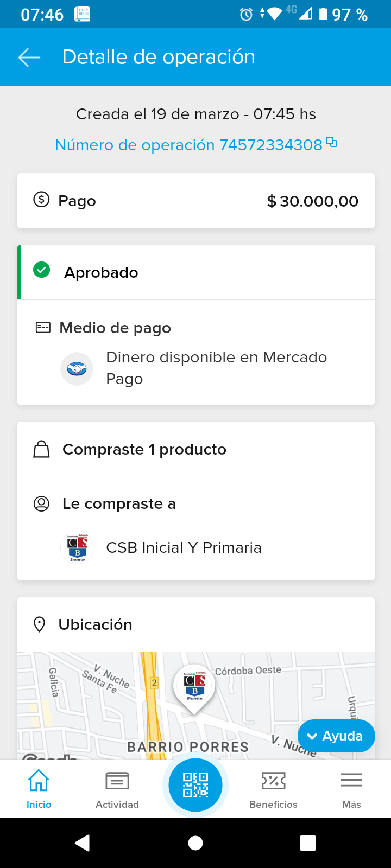The image size is (391, 868).
Task: Open CSB Inicial Y Primaria seller
Action: pos(184,547)
